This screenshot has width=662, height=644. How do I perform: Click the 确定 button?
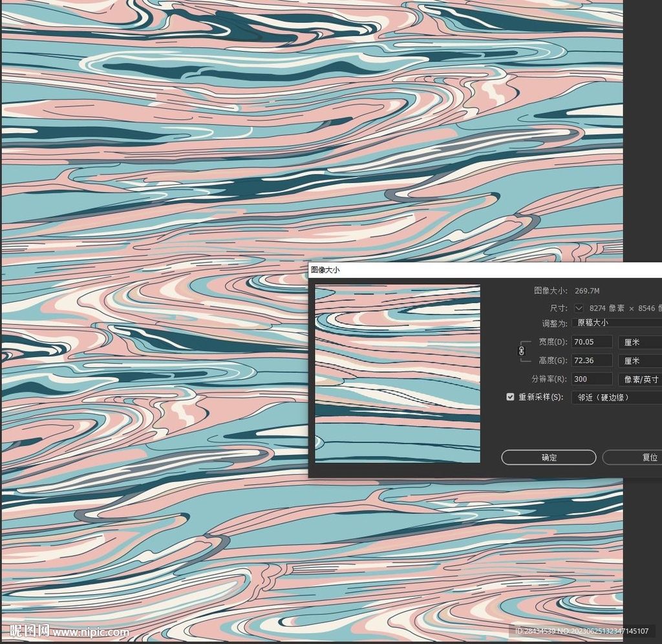(548, 457)
